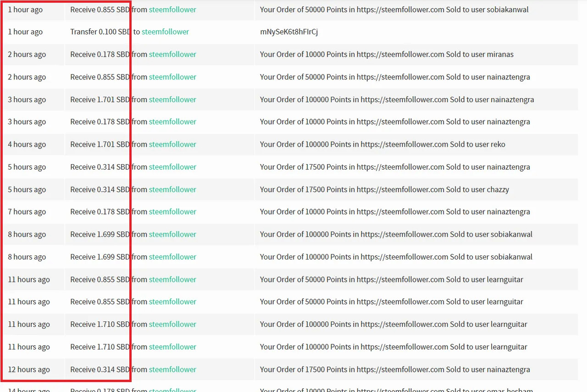Screen dimensions: 587x392
Task: Click the '1 hour ago' timestamp of the Transfer row
Action: [25, 32]
